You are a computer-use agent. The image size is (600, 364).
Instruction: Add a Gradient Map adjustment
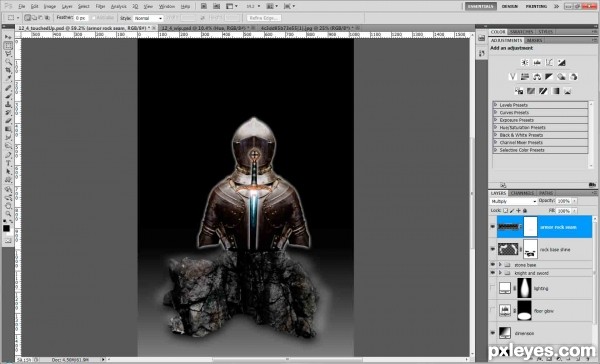pyautogui.click(x=556, y=91)
